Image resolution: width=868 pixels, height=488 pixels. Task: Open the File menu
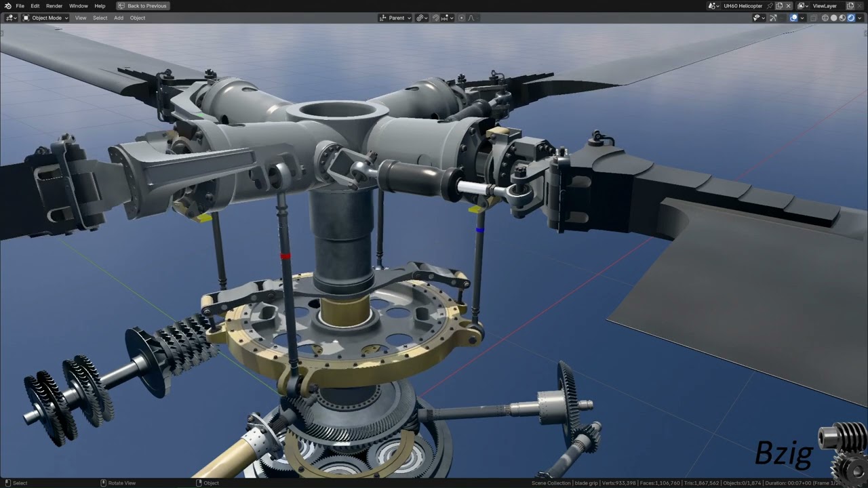[20, 5]
